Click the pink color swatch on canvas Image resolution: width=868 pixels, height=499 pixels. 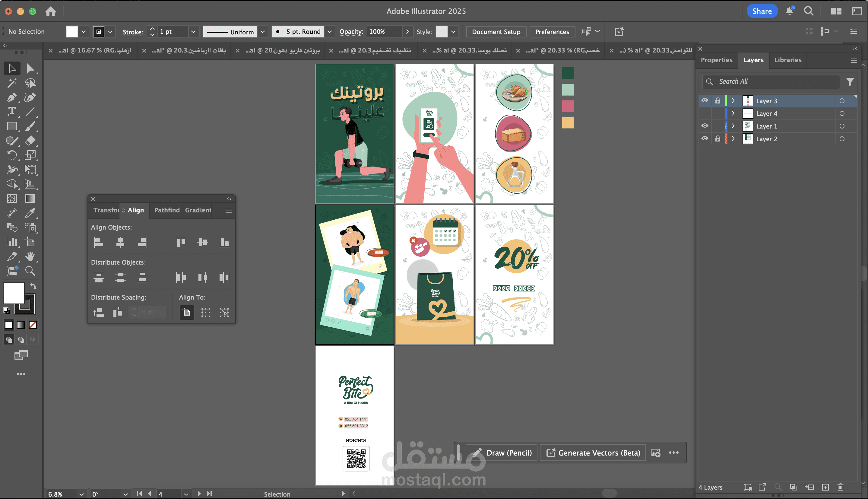click(x=568, y=106)
